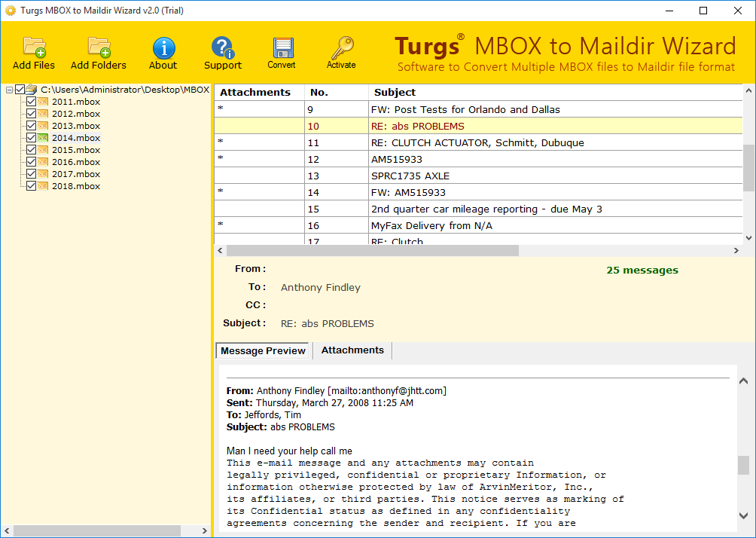This screenshot has width=756, height=538.
Task: Select message 'FW: Post Tests for Orlando and Dallas'
Action: [478, 109]
